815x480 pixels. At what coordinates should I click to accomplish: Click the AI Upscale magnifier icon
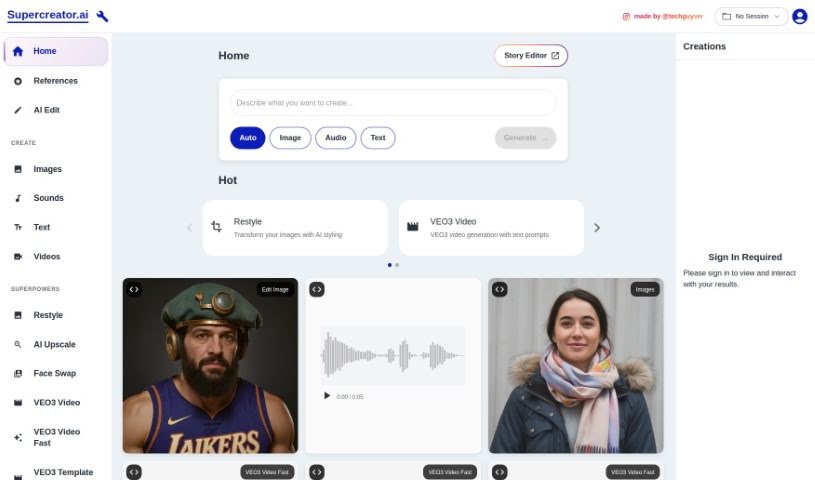(18, 344)
